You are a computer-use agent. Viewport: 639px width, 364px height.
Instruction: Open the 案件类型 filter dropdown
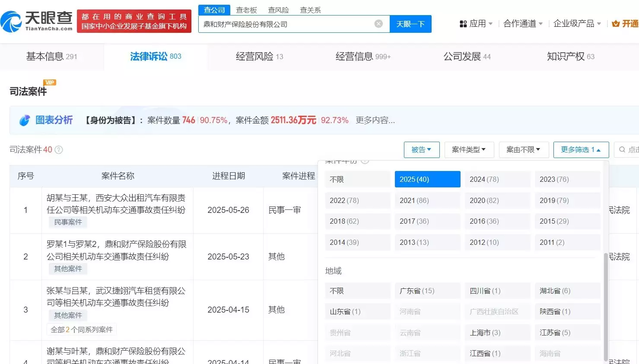pyautogui.click(x=469, y=150)
